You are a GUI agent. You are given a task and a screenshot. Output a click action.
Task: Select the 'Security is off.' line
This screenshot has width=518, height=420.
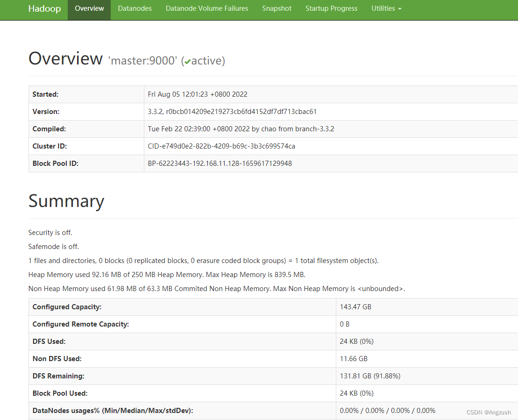coord(50,233)
